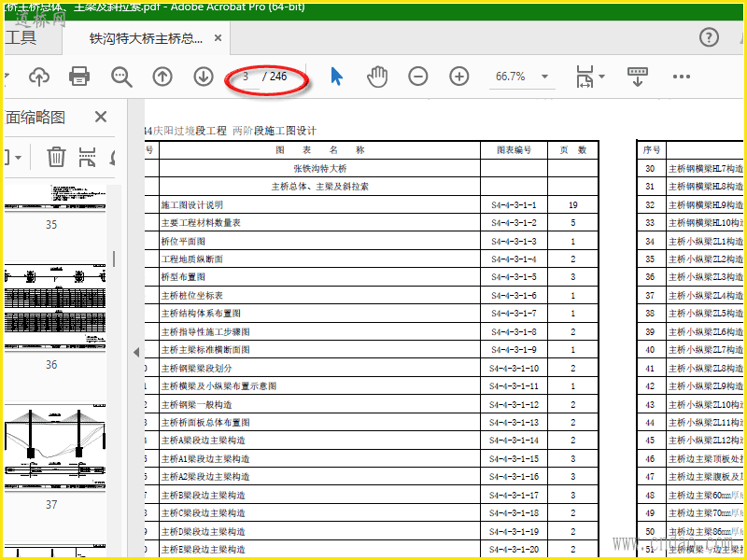Delete selected page with trash icon
Viewport: 747px width, 560px height.
coord(56,157)
